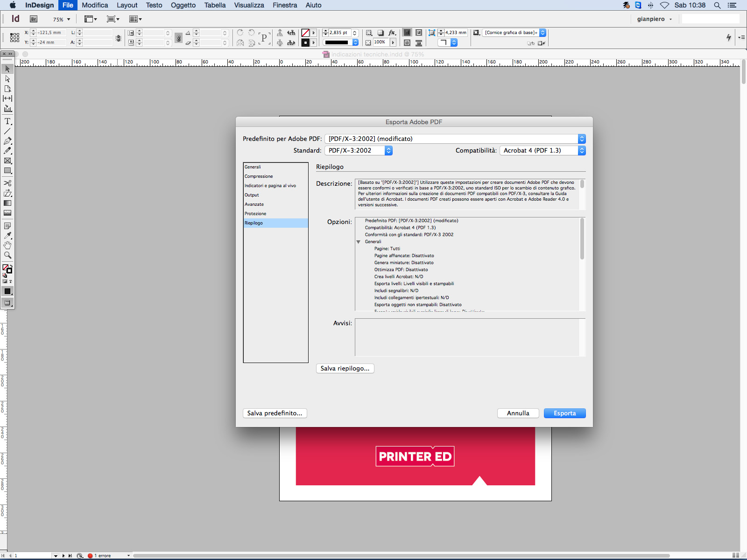The width and height of the screenshot is (747, 560).
Task: Click the drop shadow icon in control bar
Action: tap(381, 33)
